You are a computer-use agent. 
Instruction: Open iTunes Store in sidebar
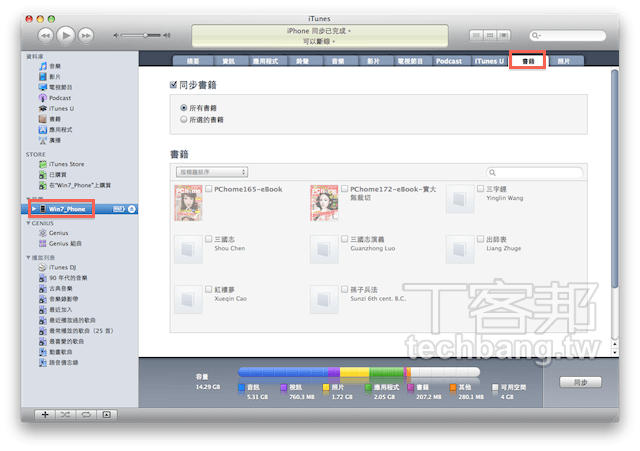[x=62, y=164]
